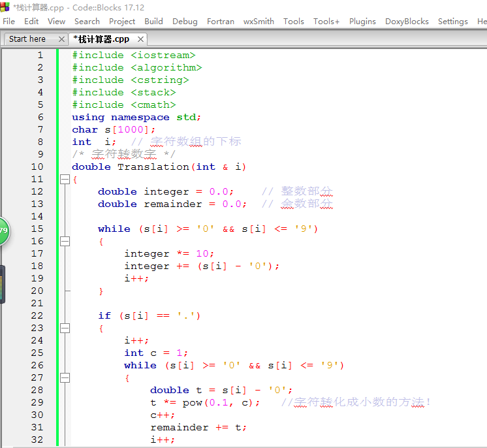Collapse the Translation function fold at line 11
This screenshot has height=448, width=487.
[65, 179]
